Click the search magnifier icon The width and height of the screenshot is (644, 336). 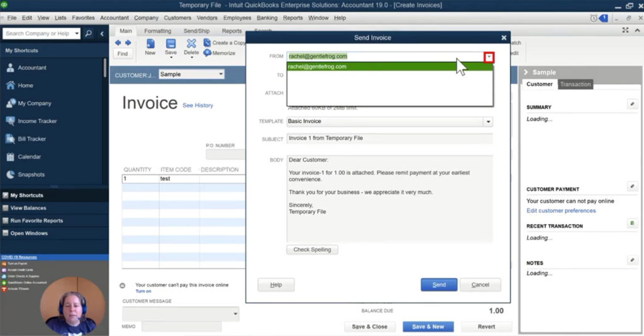coord(89,33)
